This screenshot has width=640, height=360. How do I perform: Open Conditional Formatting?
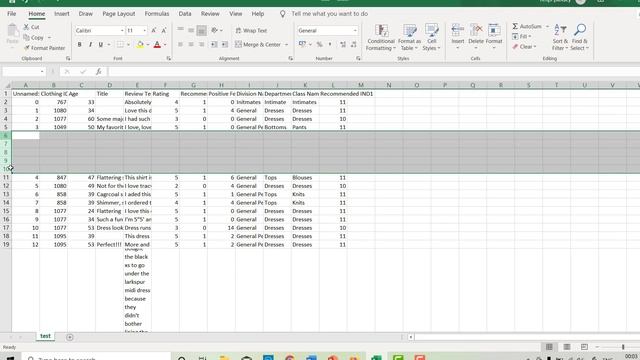[380, 38]
